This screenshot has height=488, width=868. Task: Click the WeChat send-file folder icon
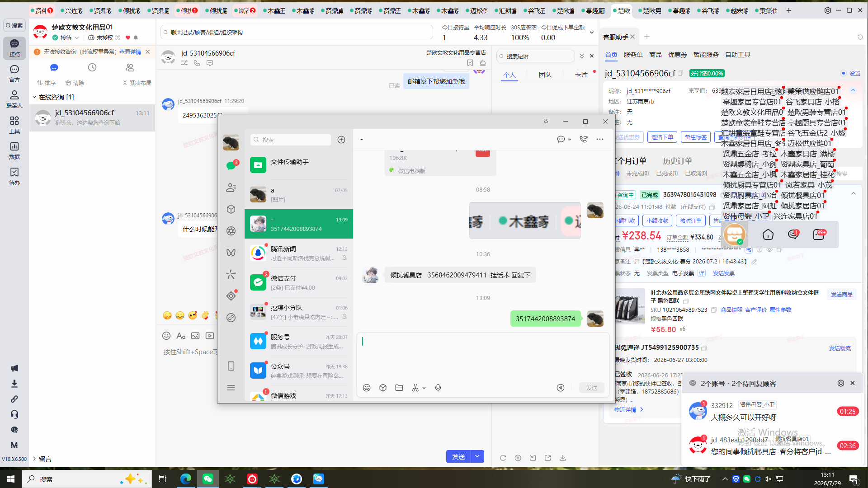tap(399, 388)
